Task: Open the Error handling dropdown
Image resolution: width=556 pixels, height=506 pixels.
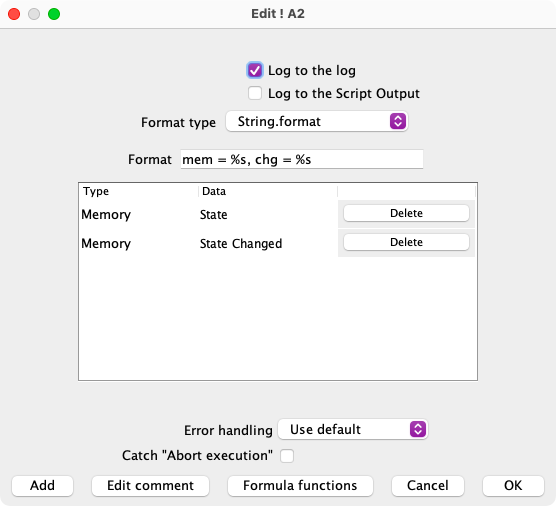Action: [353, 429]
